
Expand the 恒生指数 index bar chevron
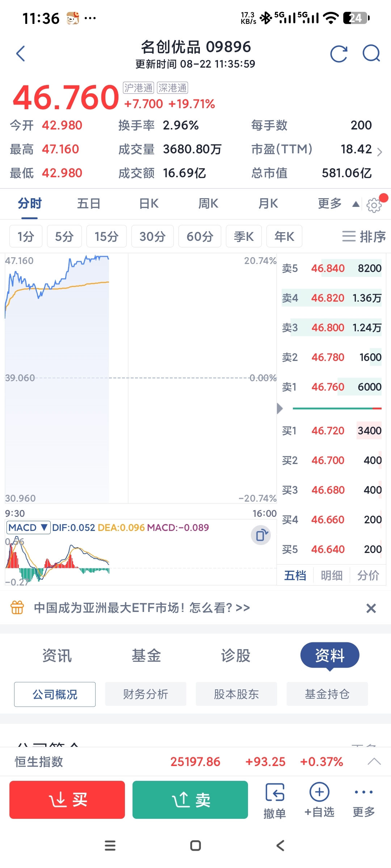pyautogui.click(x=374, y=761)
